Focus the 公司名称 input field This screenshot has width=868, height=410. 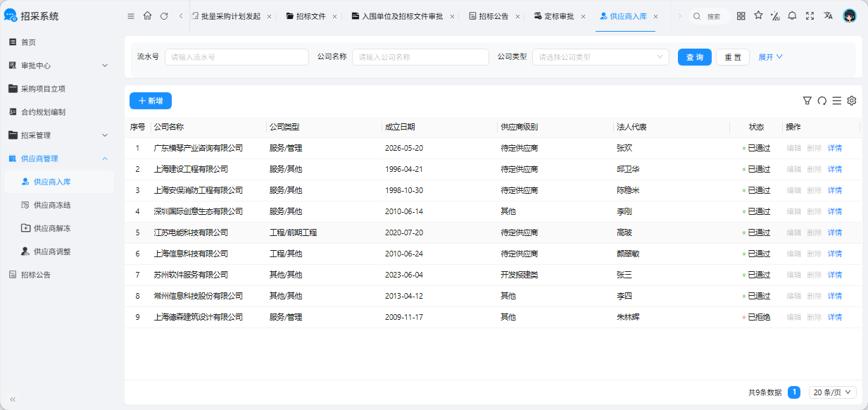420,57
